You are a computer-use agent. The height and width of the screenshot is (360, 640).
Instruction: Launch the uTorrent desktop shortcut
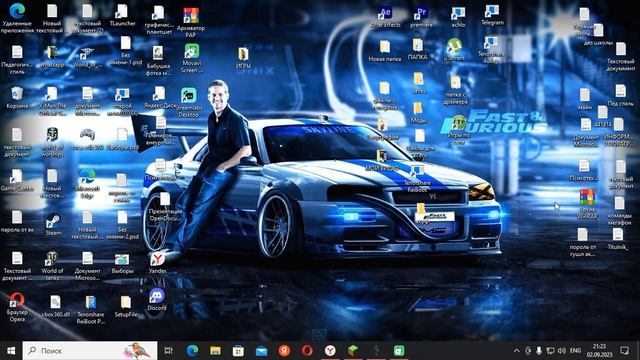(x=454, y=50)
